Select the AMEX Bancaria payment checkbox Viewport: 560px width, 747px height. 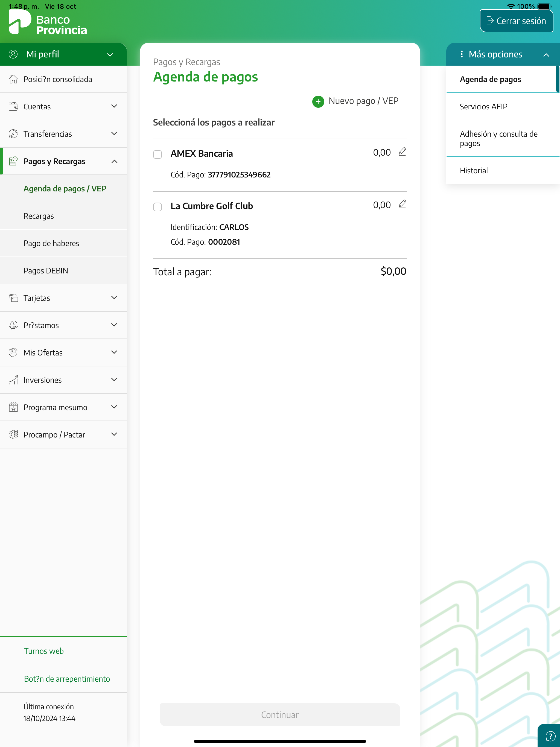157,154
